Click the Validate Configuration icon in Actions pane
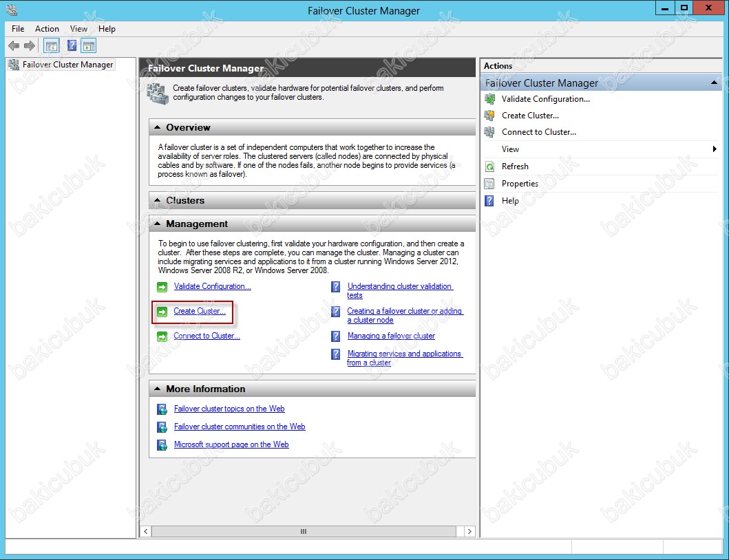The width and height of the screenshot is (729, 560). coord(489,99)
